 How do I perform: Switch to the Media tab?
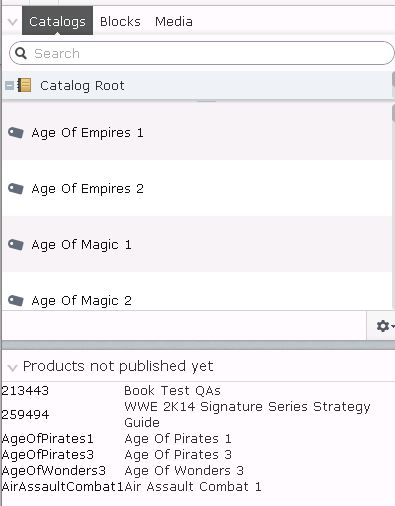coord(174,22)
